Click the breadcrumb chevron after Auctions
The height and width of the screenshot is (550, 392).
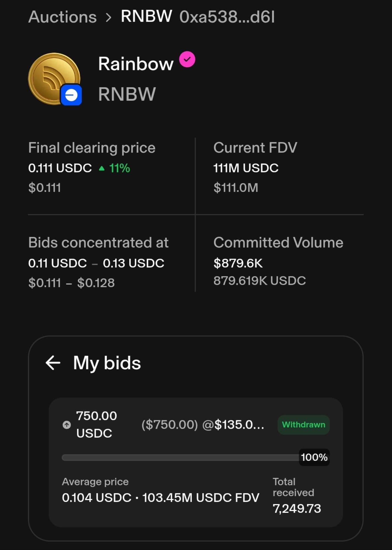pyautogui.click(x=109, y=18)
